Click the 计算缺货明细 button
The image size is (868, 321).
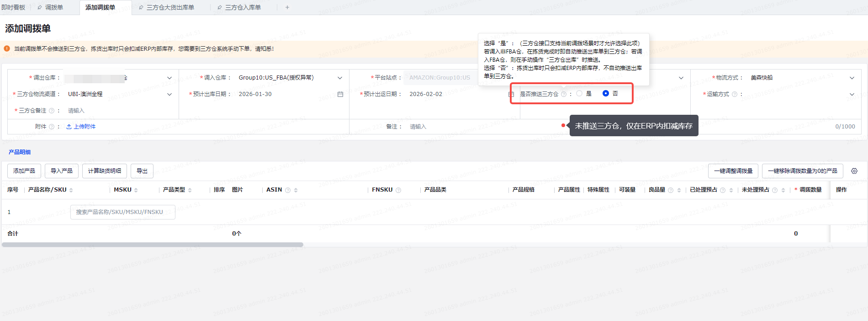tap(105, 171)
